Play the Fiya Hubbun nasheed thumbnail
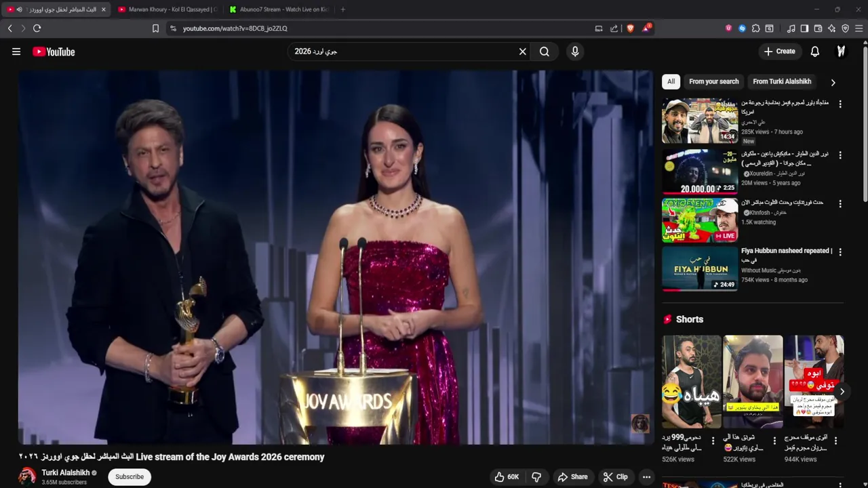The image size is (868, 488). click(700, 268)
